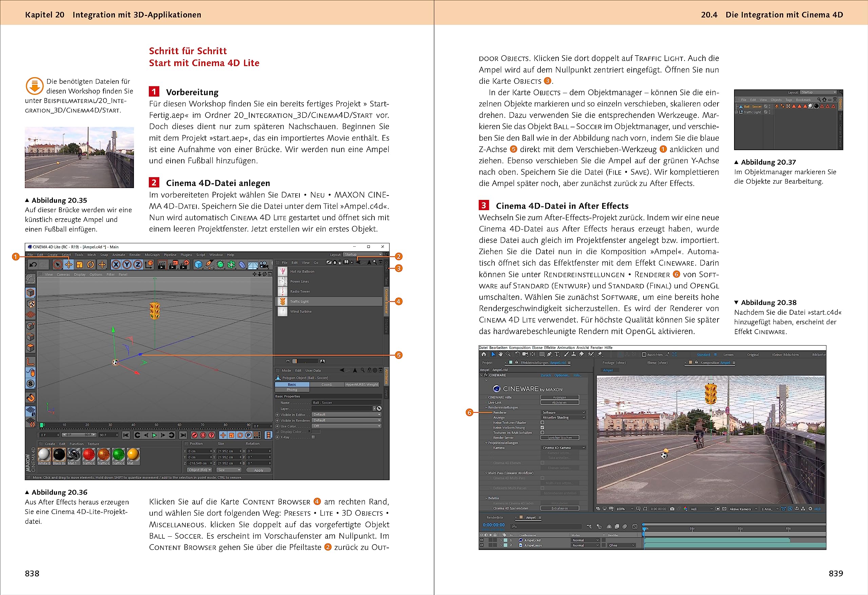Click the Floor object icon
Image resolution: width=868 pixels, height=595 pixels.
pos(253,265)
